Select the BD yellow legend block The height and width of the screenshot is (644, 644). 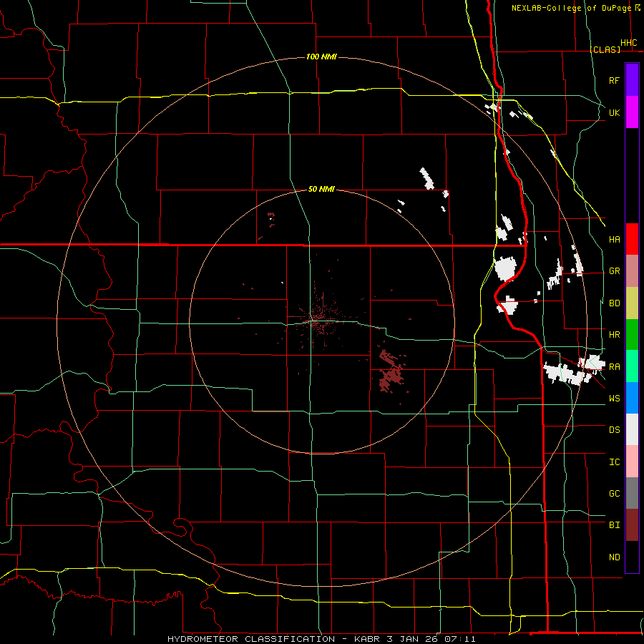632,303
